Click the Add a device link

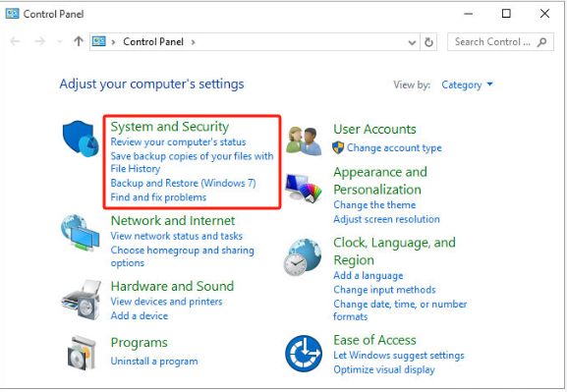click(x=140, y=315)
